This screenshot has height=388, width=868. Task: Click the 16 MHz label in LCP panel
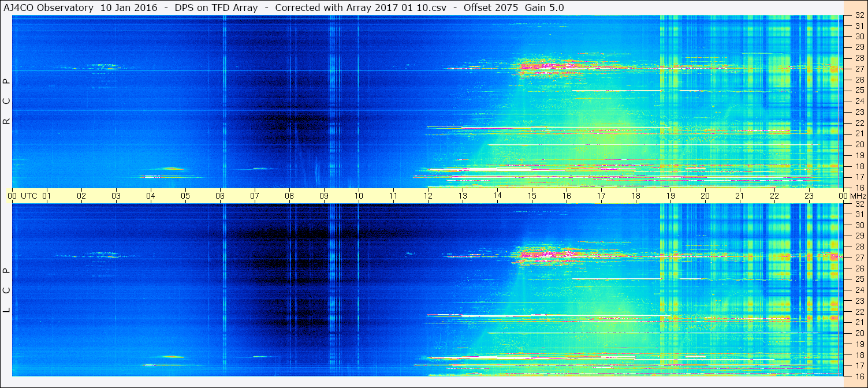[x=859, y=376]
